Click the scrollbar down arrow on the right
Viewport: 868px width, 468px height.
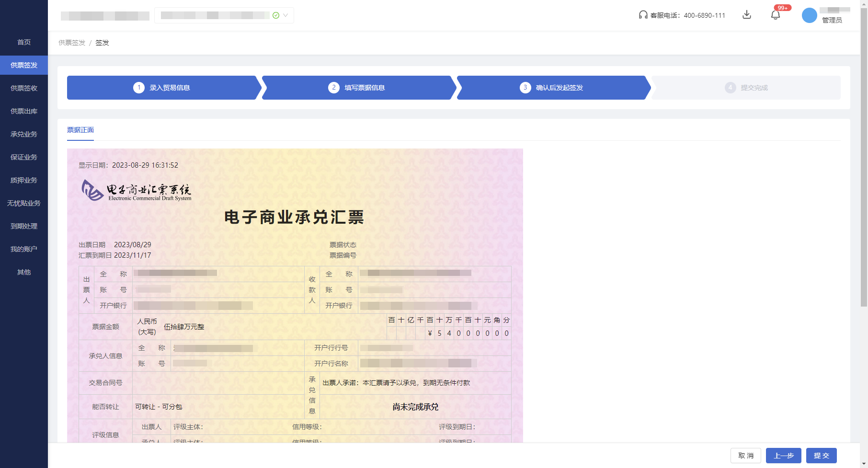(864, 463)
